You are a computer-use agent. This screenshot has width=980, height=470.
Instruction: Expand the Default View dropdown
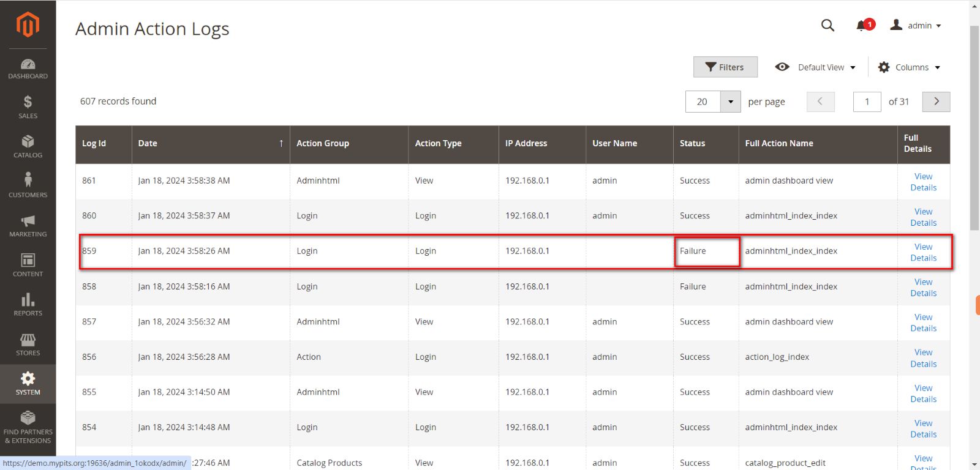click(815, 67)
